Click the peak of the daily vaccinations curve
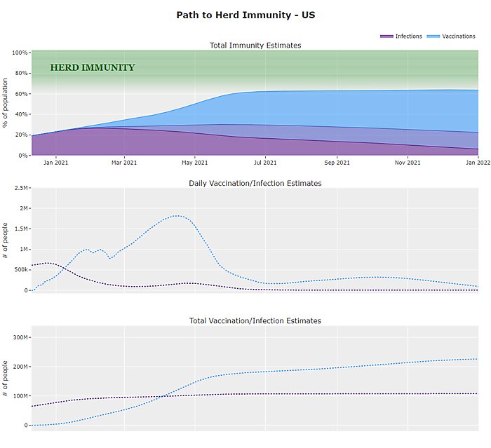491x448 pixels. 178,216
